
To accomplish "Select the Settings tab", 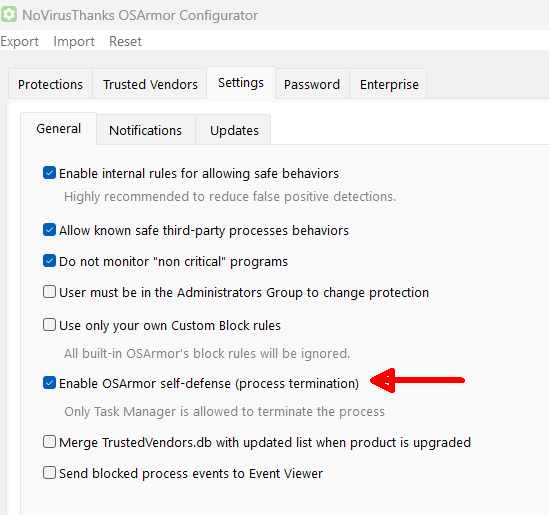I will pos(241,83).
